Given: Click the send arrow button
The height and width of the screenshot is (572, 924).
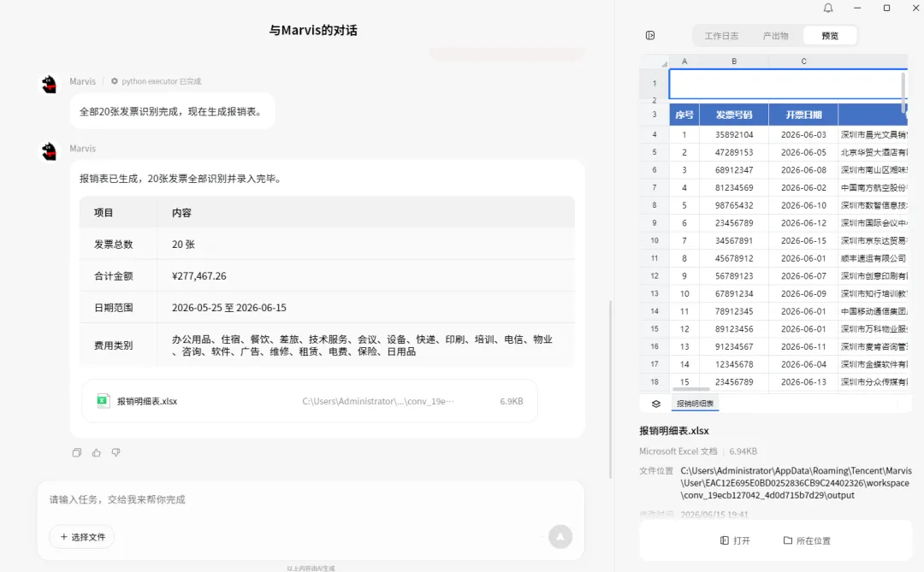Looking at the screenshot, I should 560,537.
